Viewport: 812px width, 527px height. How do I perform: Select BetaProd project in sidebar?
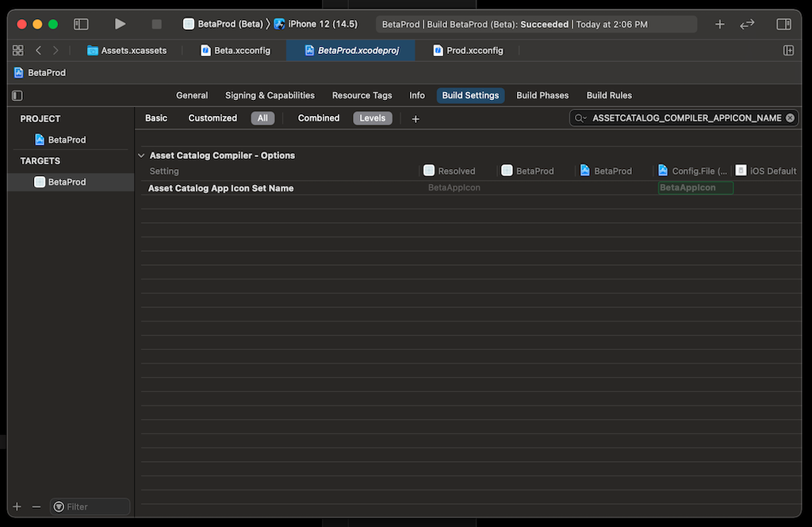pyautogui.click(x=60, y=140)
